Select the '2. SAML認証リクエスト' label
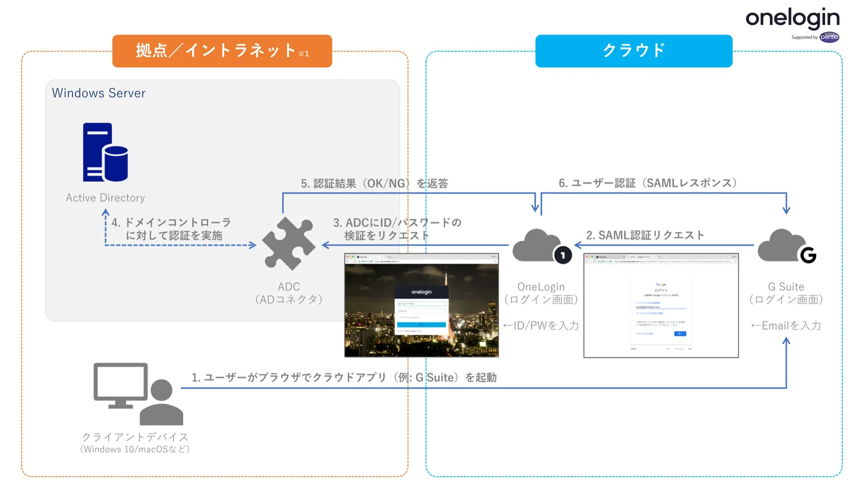Image resolution: width=868 pixels, height=490 pixels. (645, 235)
